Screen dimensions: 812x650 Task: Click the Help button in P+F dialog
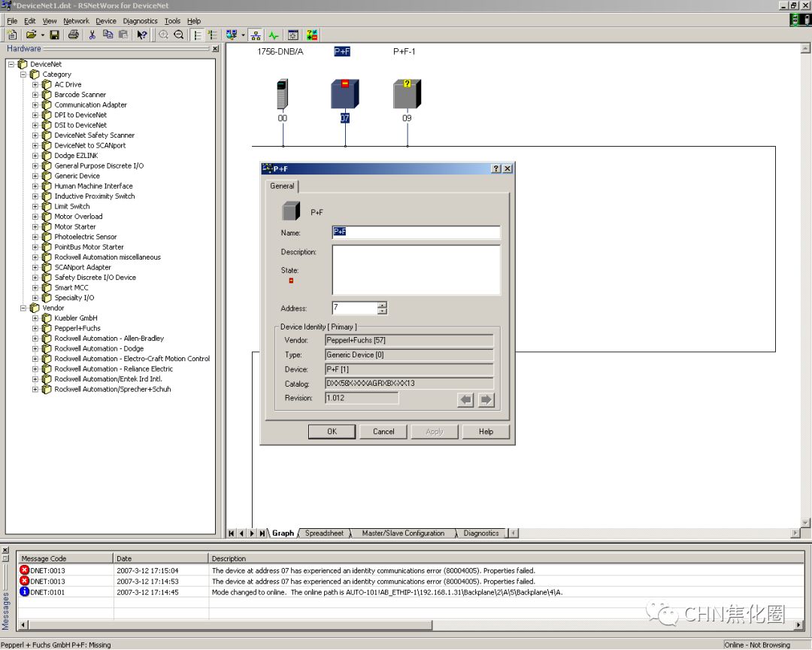(x=486, y=431)
